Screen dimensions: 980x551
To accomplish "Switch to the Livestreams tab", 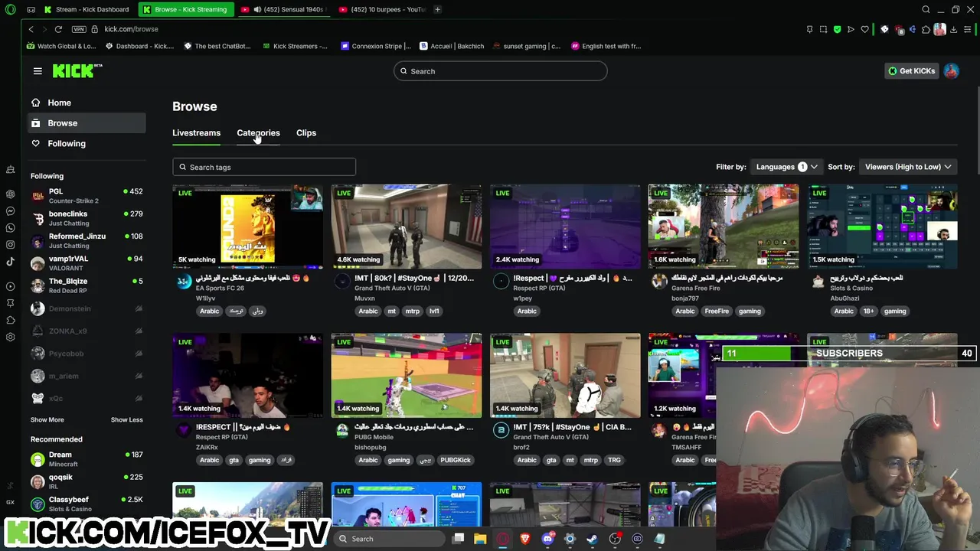I will tap(196, 133).
